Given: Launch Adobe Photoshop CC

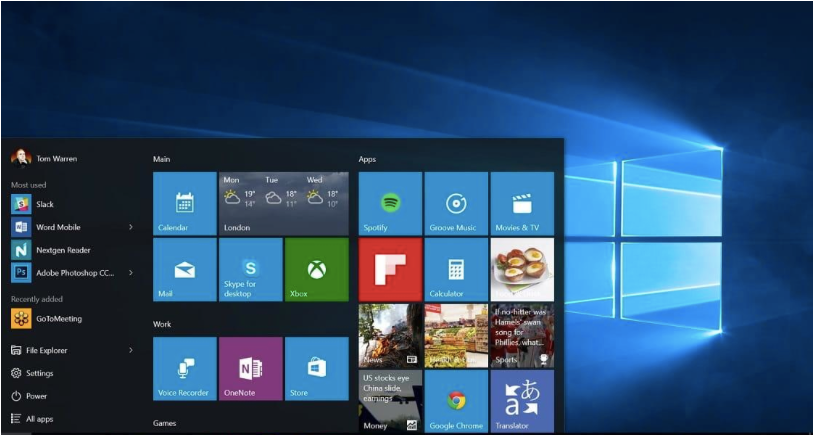Looking at the screenshot, I should (72, 273).
